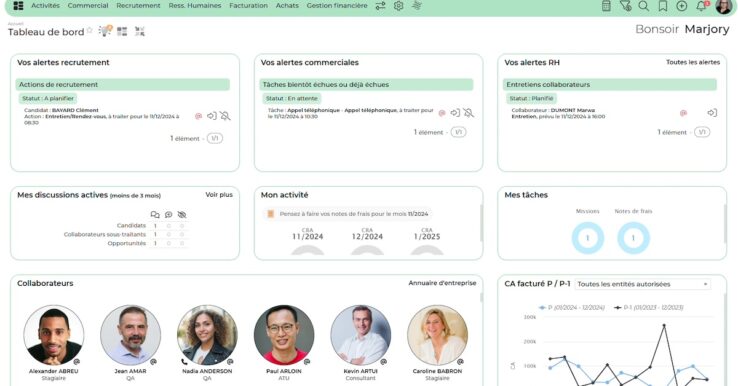This screenshot has width=738, height=386.
Task: Click the app grid icon at top left
Action: pyautogui.click(x=18, y=6)
